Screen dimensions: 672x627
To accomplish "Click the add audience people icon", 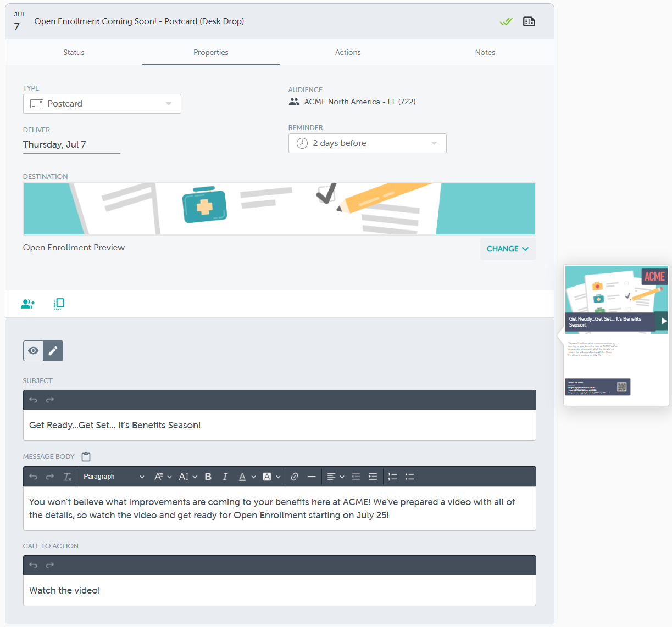I will click(27, 304).
